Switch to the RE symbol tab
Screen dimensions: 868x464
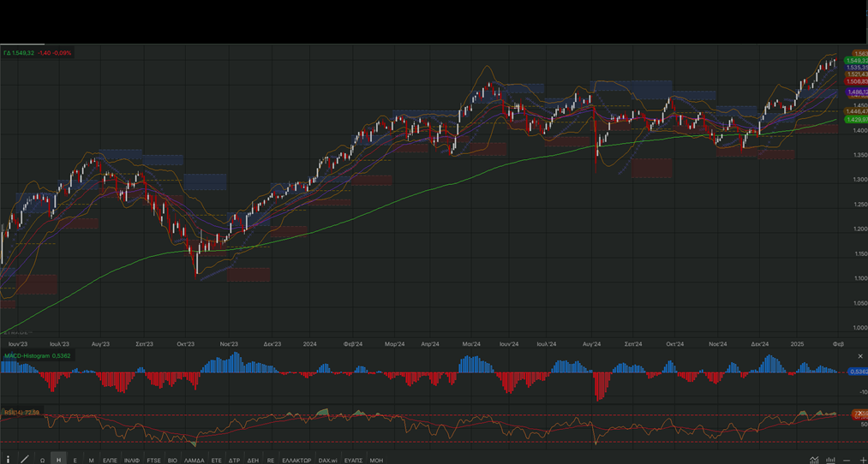pyautogui.click(x=271, y=460)
